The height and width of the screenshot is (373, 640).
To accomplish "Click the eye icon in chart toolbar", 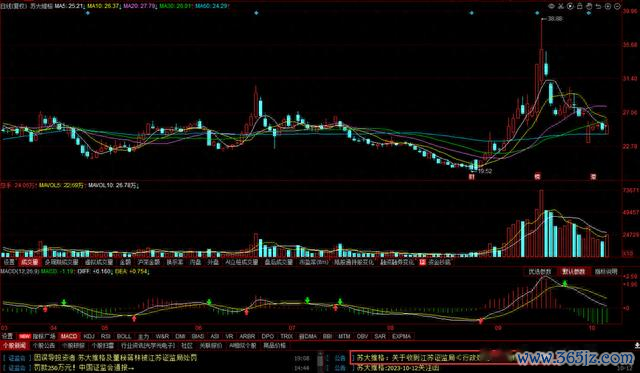I will tap(551, 6).
